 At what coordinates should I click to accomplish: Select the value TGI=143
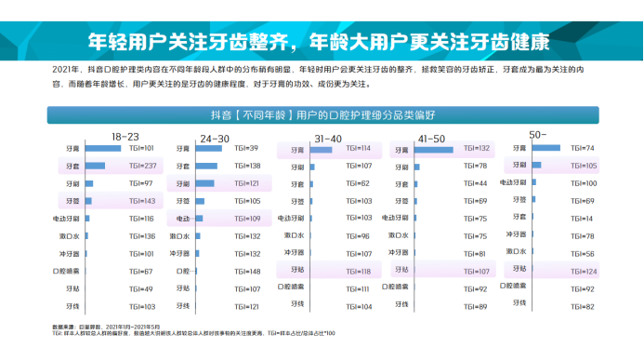point(142,201)
